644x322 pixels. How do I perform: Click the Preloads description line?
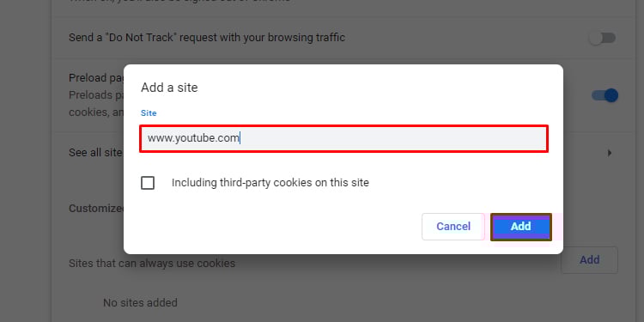tap(96, 95)
